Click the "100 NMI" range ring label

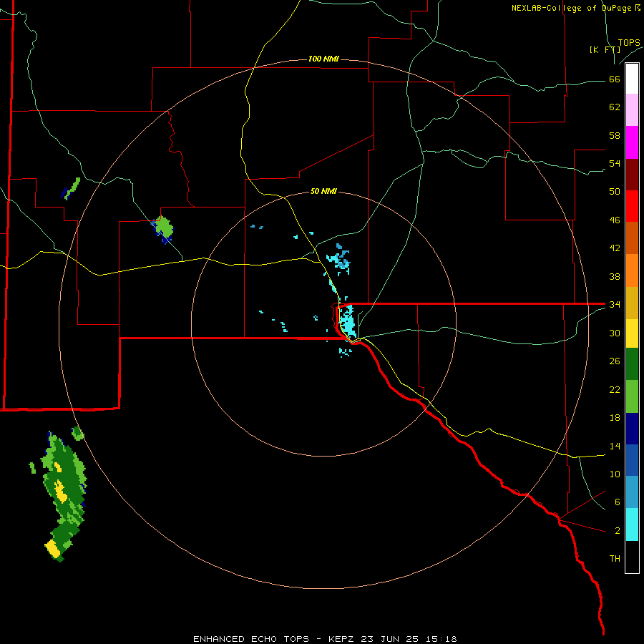(x=323, y=59)
